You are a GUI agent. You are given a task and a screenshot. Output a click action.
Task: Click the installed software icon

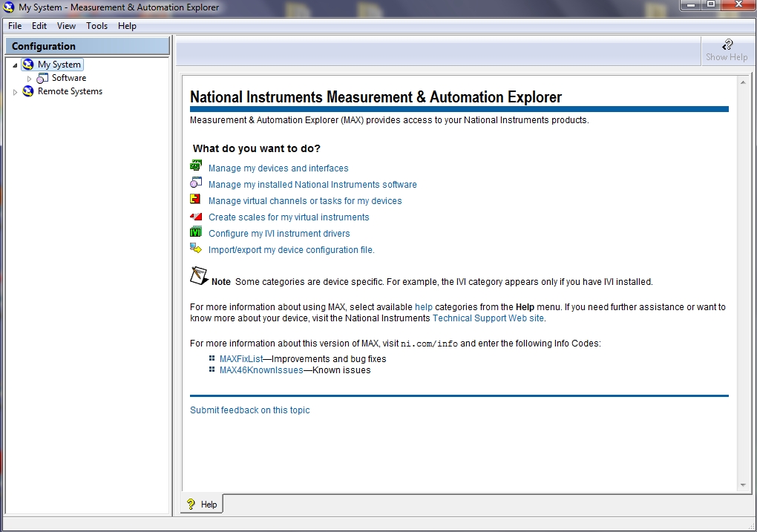(x=195, y=182)
